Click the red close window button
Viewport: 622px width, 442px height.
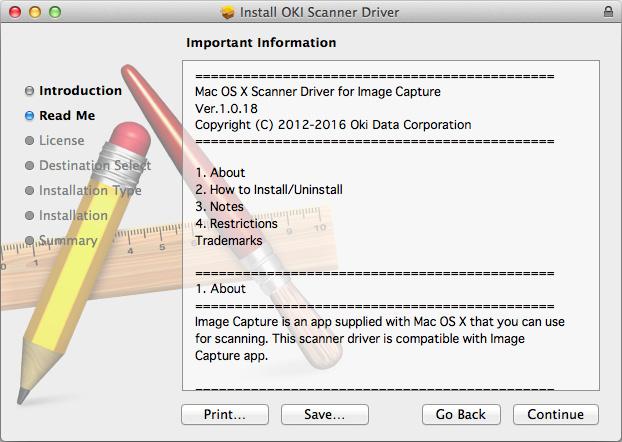click(x=15, y=12)
